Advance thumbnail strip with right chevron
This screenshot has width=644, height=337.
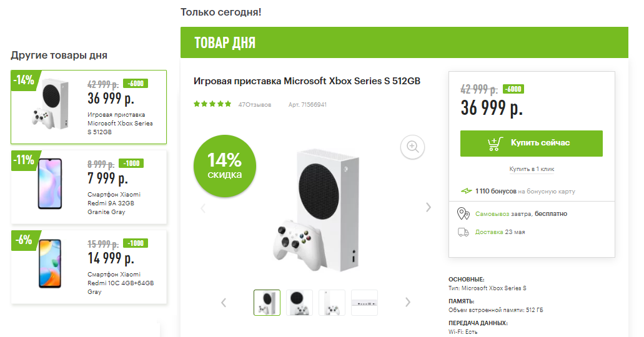pyautogui.click(x=407, y=303)
